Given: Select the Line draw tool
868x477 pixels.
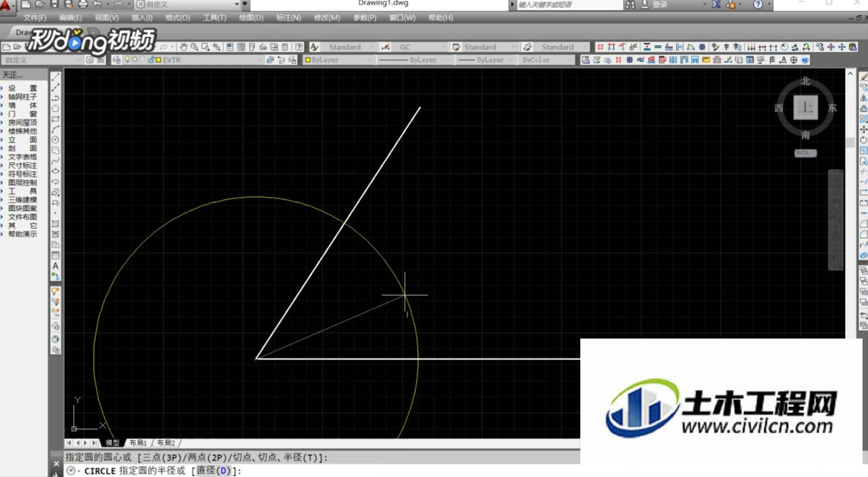Looking at the screenshot, I should pyautogui.click(x=56, y=77).
